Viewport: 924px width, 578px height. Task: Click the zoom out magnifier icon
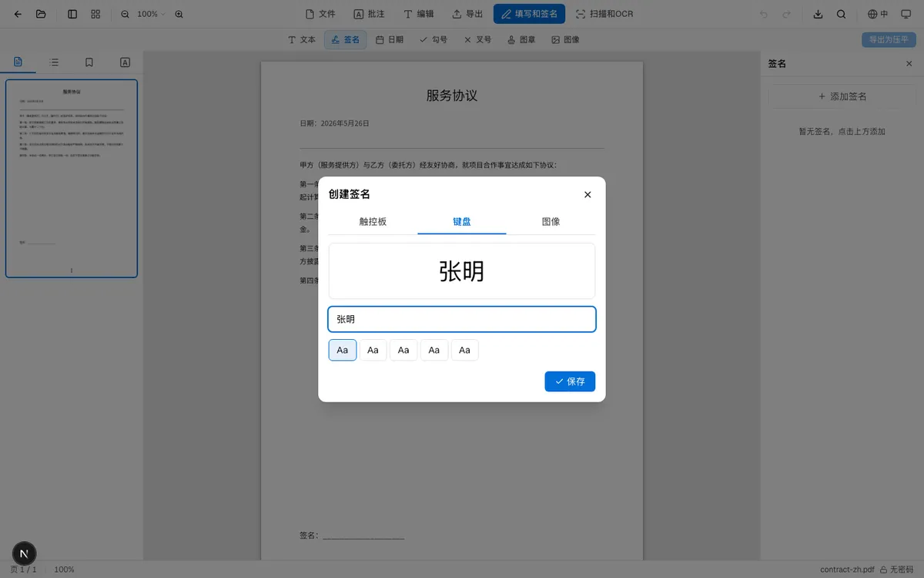tap(125, 14)
